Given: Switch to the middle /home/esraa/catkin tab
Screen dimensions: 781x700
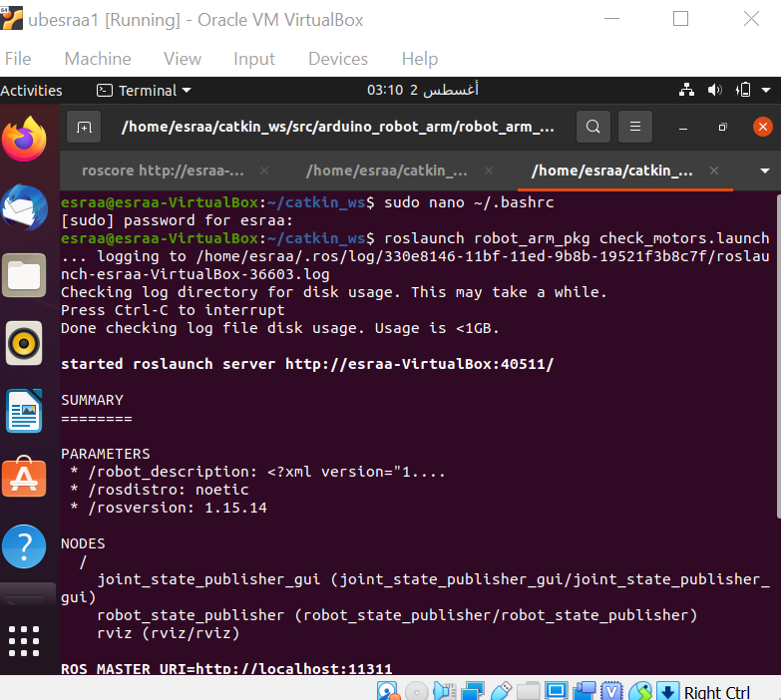Looking at the screenshot, I should click(x=387, y=171).
